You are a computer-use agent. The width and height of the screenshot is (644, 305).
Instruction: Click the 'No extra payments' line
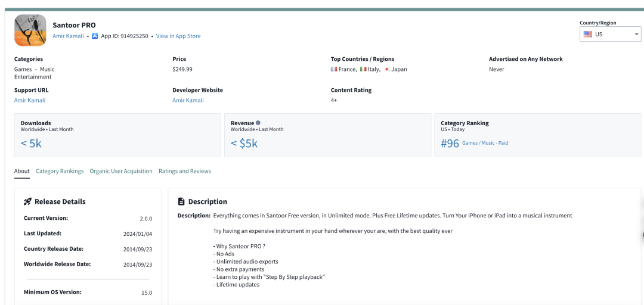(x=239, y=269)
